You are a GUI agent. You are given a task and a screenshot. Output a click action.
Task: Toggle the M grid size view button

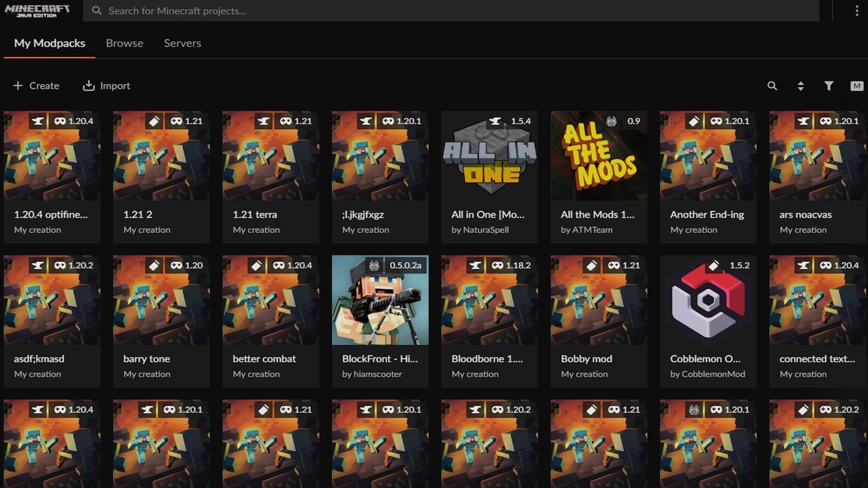[x=857, y=86]
